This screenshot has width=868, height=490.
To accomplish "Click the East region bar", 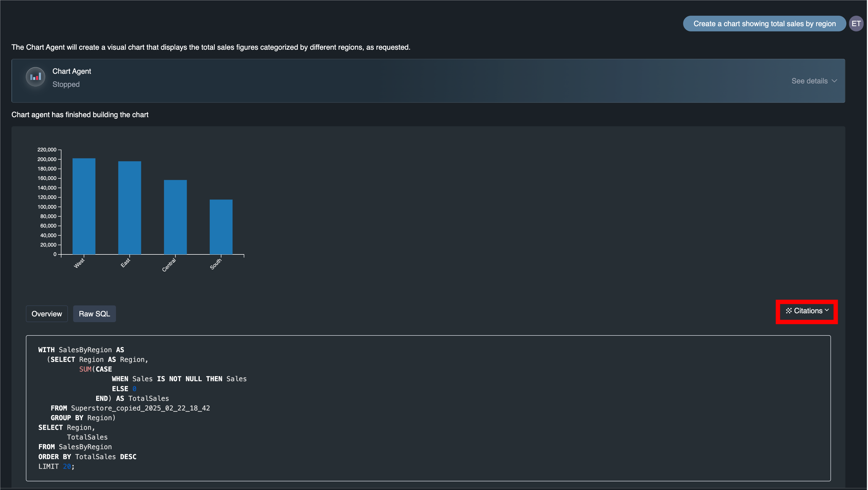I will (129, 207).
